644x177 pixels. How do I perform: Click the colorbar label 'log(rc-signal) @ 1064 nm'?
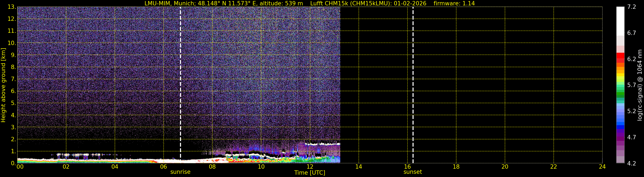click(640, 85)
